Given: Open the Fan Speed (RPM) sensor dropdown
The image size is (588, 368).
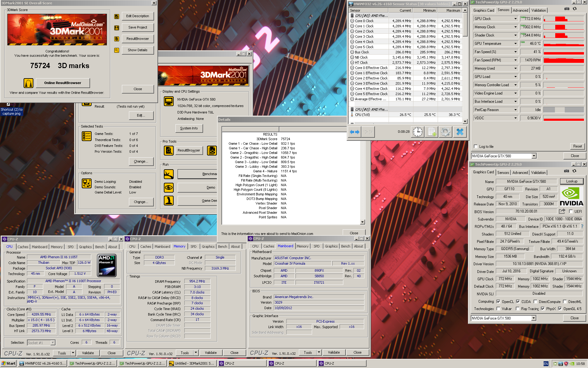Looking at the screenshot, I should point(515,60).
